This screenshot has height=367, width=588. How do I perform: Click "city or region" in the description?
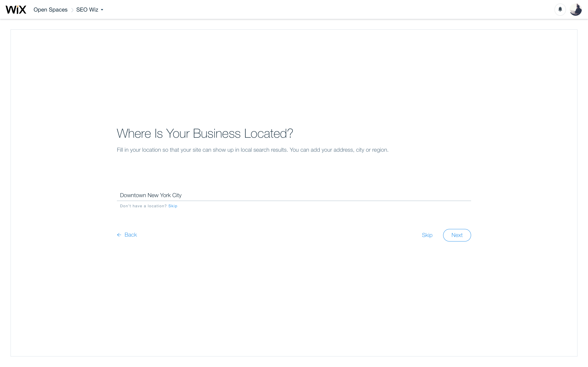372,150
